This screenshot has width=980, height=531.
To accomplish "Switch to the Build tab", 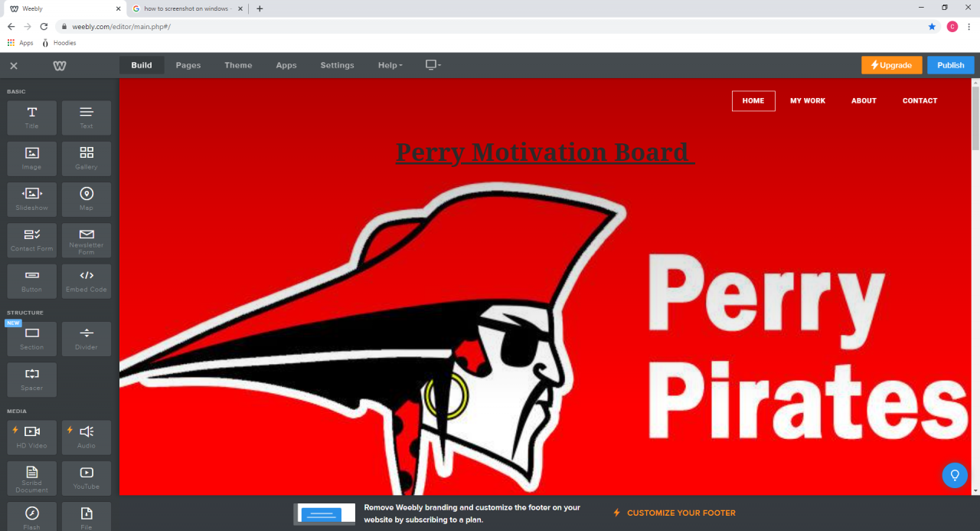I will pyautogui.click(x=142, y=65).
